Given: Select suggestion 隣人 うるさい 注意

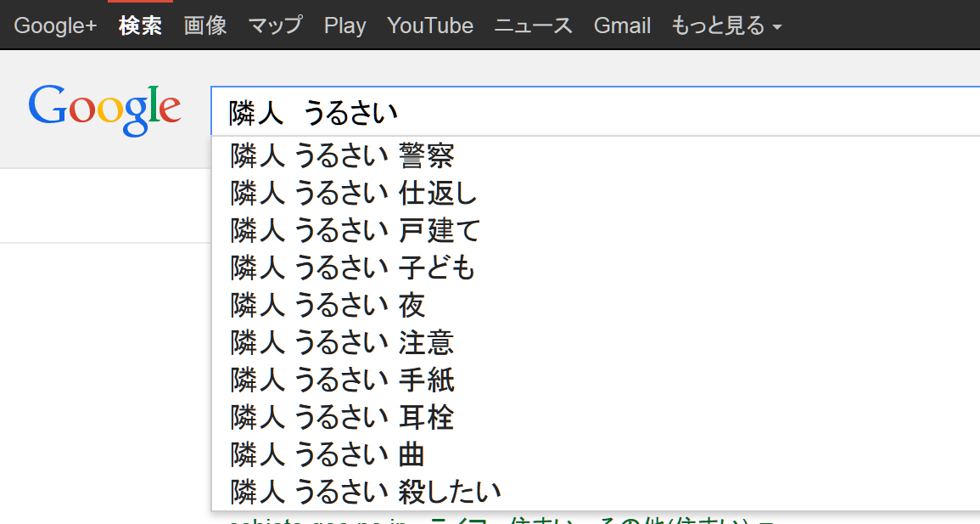Looking at the screenshot, I should [343, 342].
